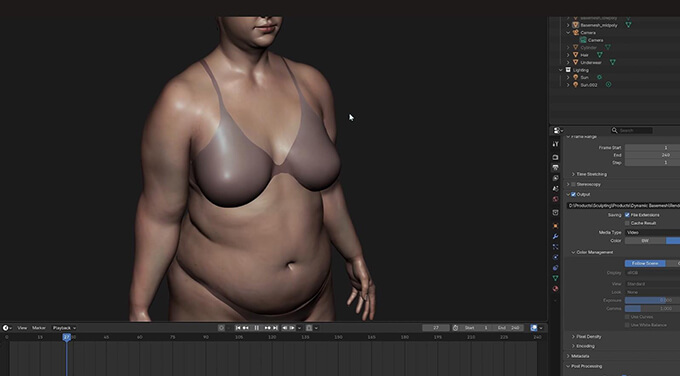Enable the Cache Result checkbox
Image resolution: width=680 pixels, height=376 pixels.
pyautogui.click(x=627, y=223)
